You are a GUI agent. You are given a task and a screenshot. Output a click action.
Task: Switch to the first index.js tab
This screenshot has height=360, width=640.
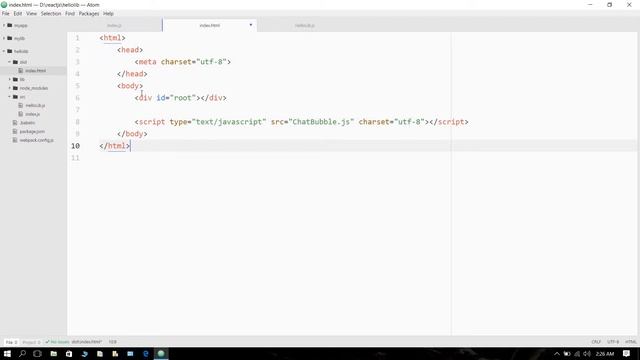pos(114,25)
